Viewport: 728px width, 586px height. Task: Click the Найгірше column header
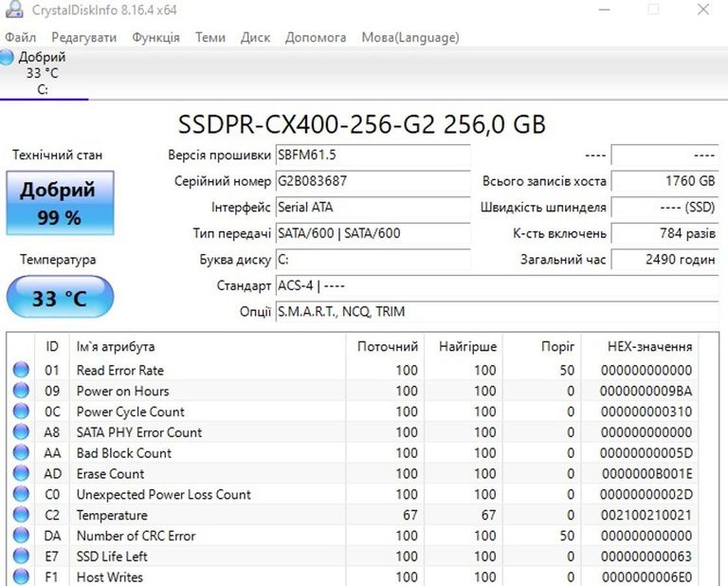coord(464,346)
